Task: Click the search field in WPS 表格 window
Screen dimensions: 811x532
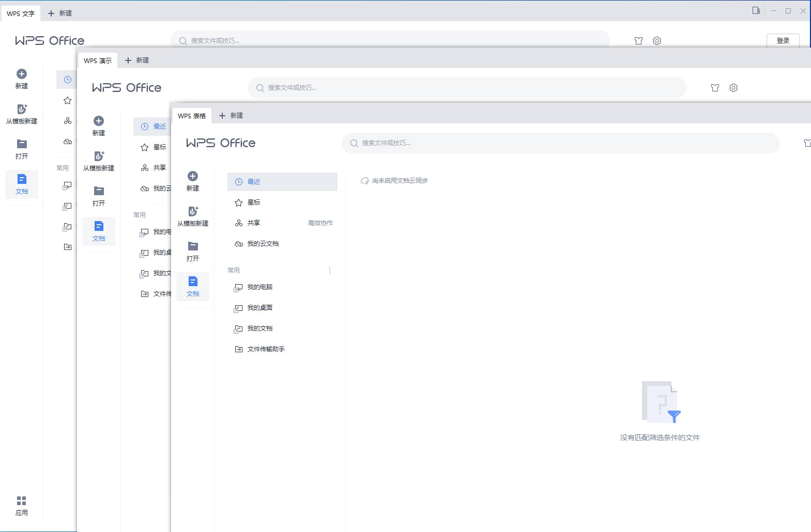Action: pos(560,143)
